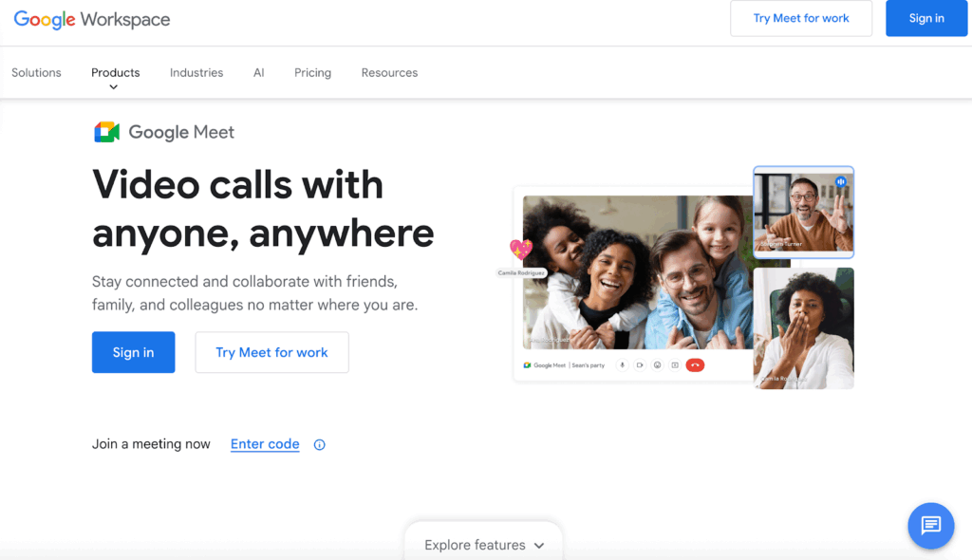Open the chat support bubble icon

point(930,525)
